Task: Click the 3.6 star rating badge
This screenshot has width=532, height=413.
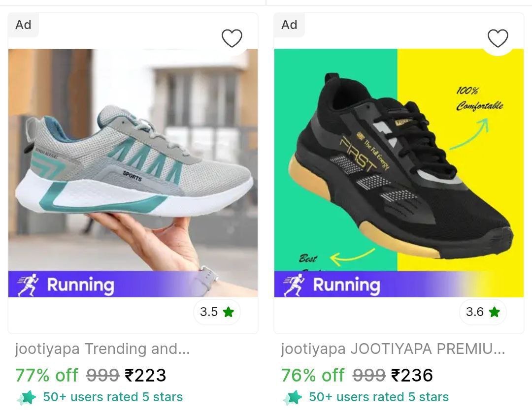Action: 483,312
